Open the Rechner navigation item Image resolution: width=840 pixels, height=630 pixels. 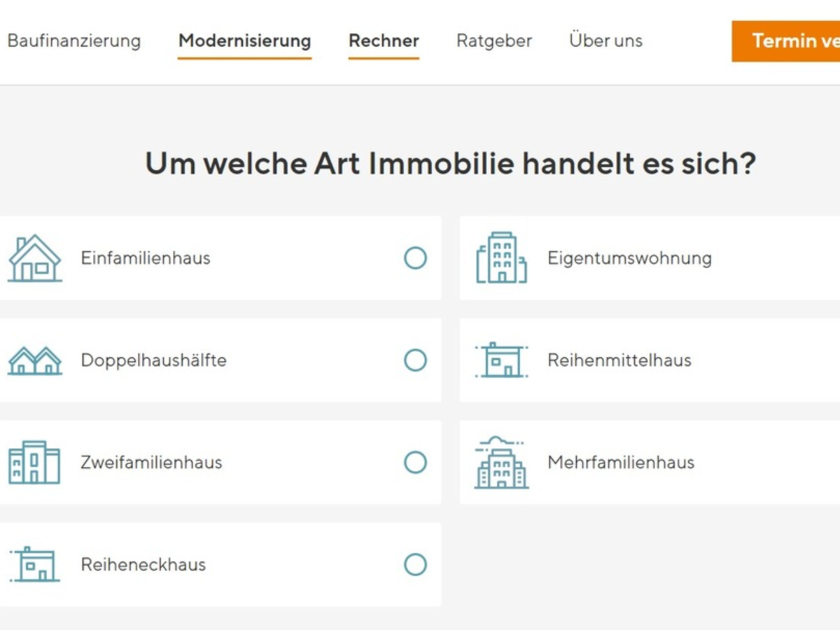pos(384,41)
